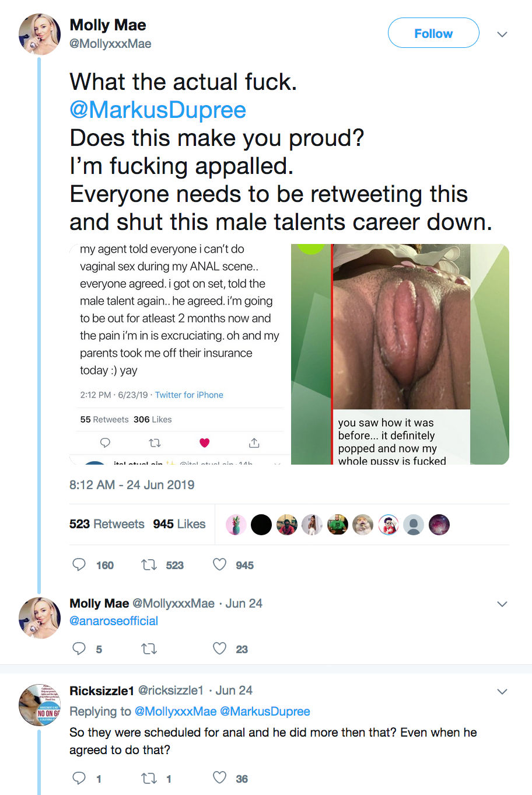
Task: Retweet the main tweet with 523 retweets
Action: [149, 564]
